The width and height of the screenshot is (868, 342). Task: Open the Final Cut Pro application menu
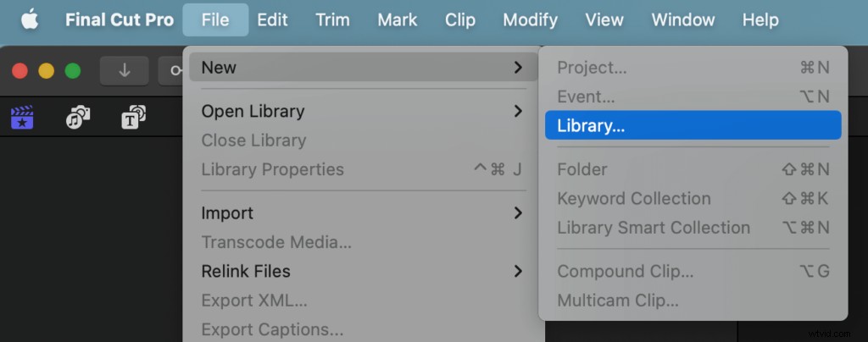click(x=120, y=19)
